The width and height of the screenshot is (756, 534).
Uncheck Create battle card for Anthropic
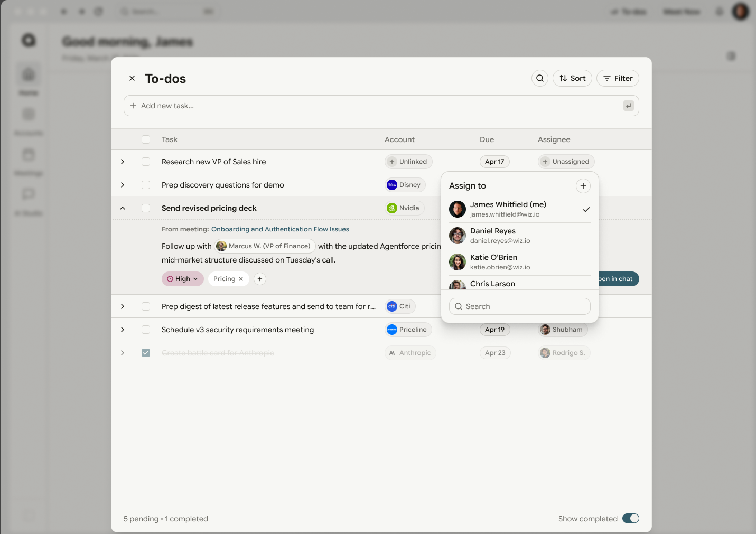pos(146,353)
